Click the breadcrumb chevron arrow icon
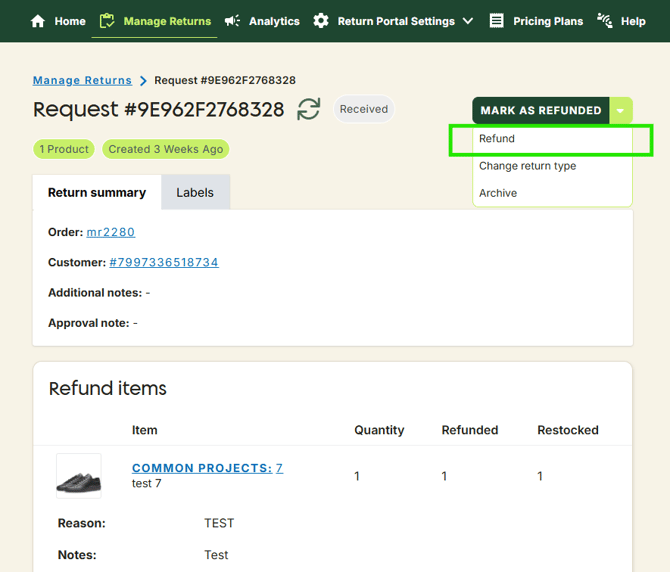Image resolution: width=670 pixels, height=572 pixels. click(x=143, y=81)
